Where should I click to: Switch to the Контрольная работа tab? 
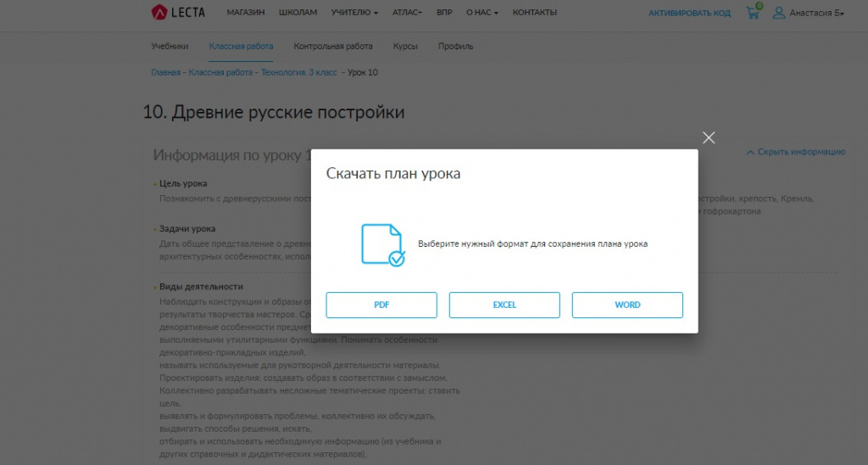333,47
